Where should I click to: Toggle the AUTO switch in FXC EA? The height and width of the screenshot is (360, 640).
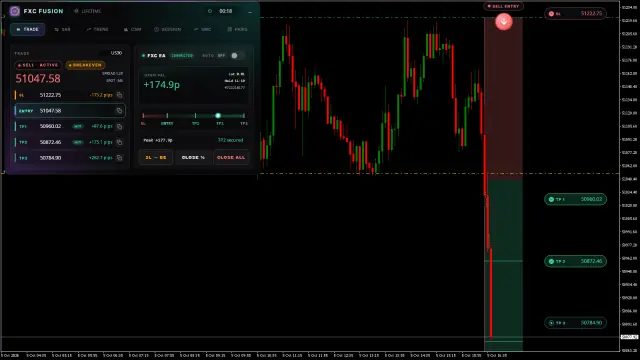tap(237, 56)
